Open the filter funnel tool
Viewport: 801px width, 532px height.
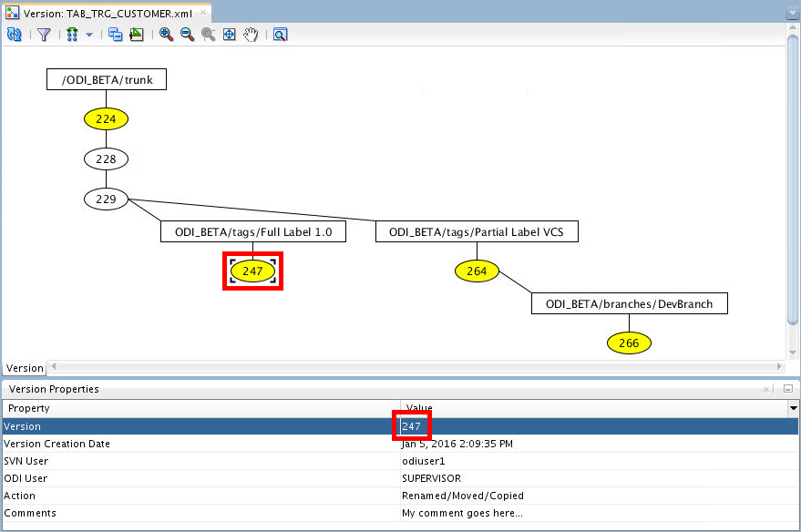[x=44, y=35]
